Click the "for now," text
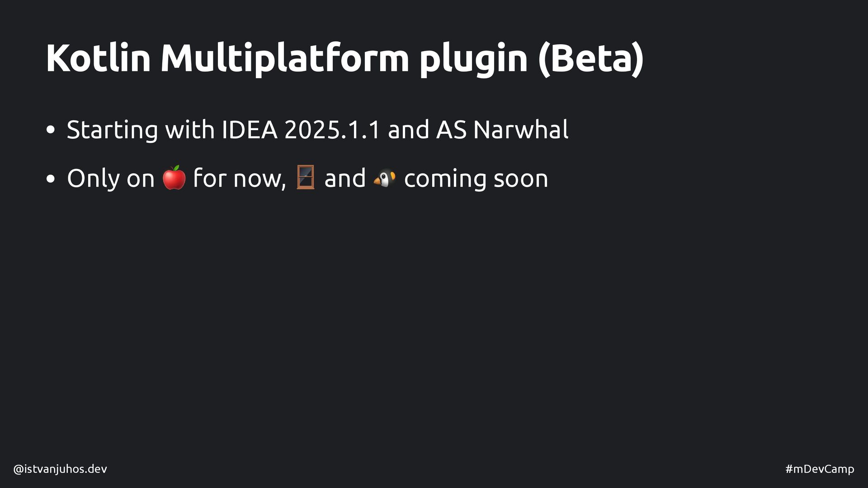Image resolution: width=868 pixels, height=488 pixels. pos(240,178)
